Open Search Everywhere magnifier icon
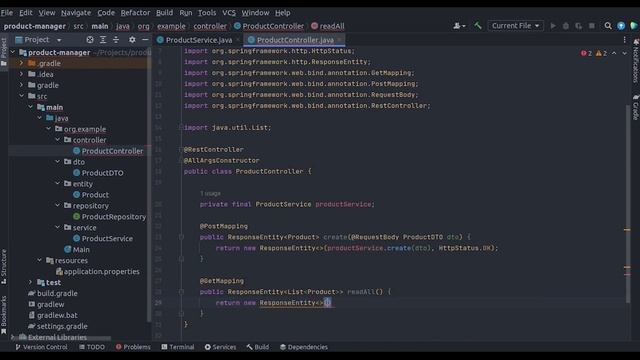The width and height of the screenshot is (640, 360). coord(608,26)
